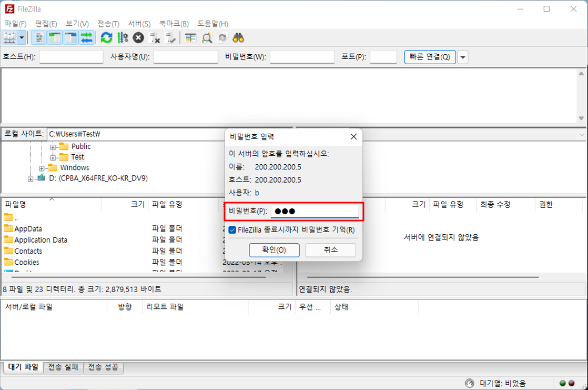Click the dialog 비밀번호(P) field
Image resolution: width=588 pixels, height=390 pixels.
pyautogui.click(x=315, y=212)
